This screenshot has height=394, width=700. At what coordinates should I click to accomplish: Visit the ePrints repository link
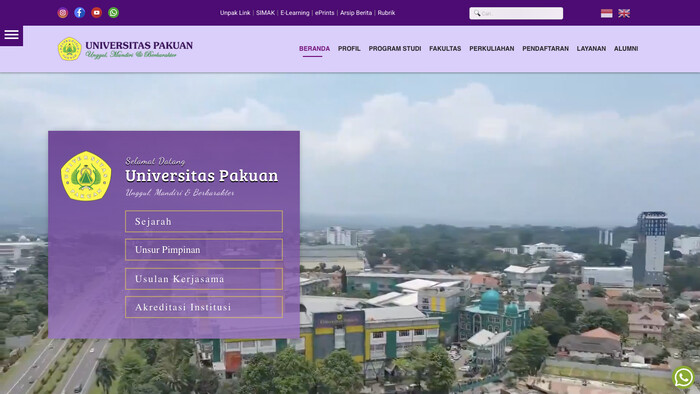point(325,13)
